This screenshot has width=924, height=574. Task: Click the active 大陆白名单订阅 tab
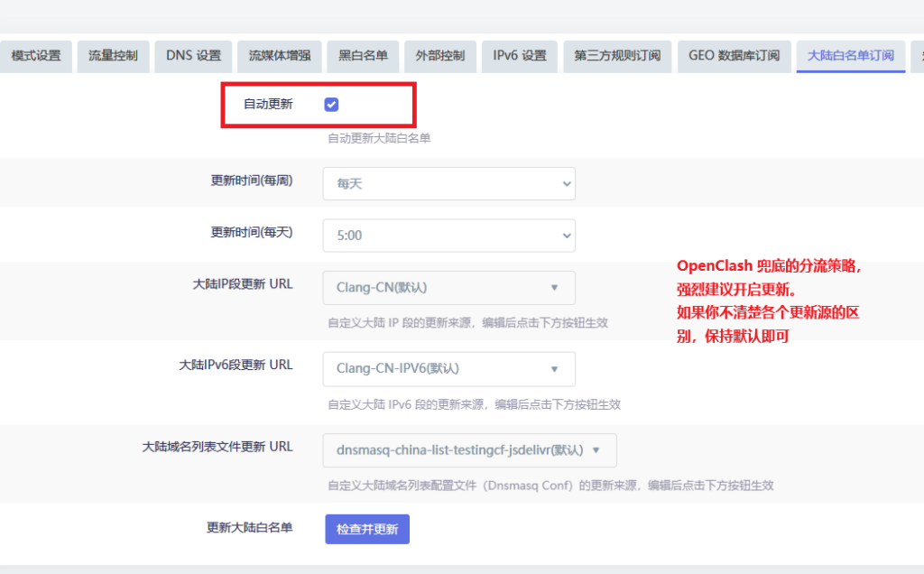pyautogui.click(x=851, y=56)
